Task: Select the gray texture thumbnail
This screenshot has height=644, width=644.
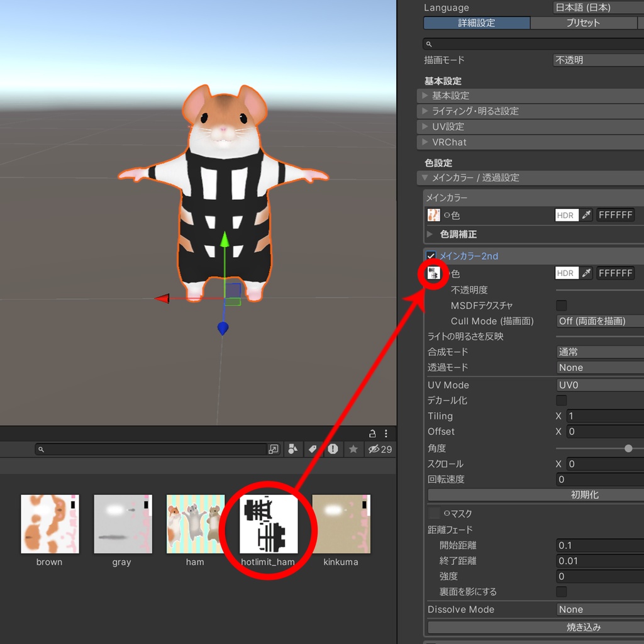Action: click(123, 524)
